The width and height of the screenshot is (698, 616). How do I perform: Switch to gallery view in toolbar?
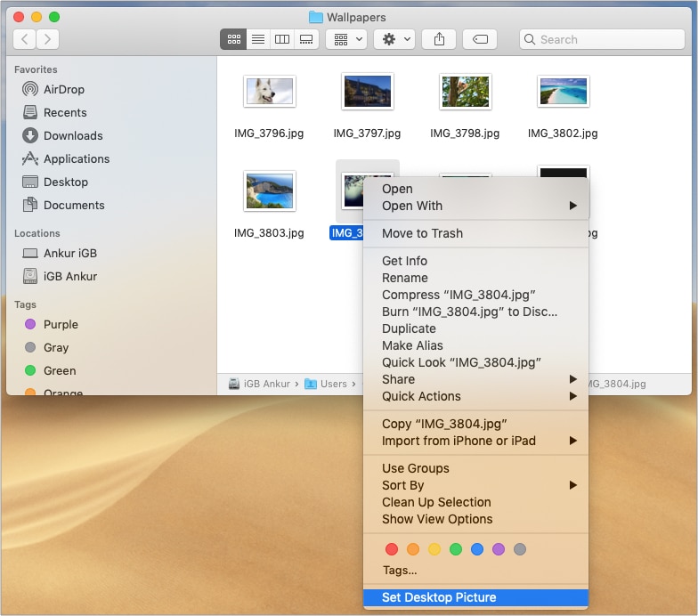coord(306,39)
